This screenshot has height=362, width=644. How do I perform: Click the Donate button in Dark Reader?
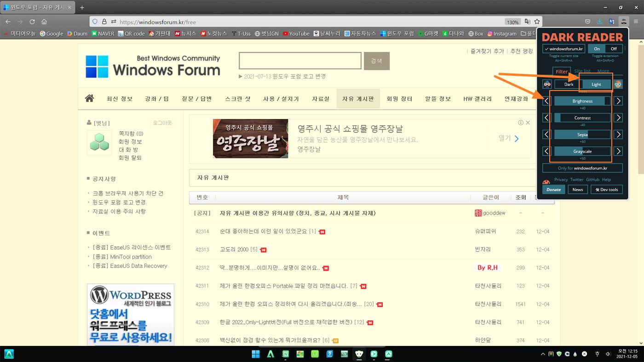click(554, 189)
